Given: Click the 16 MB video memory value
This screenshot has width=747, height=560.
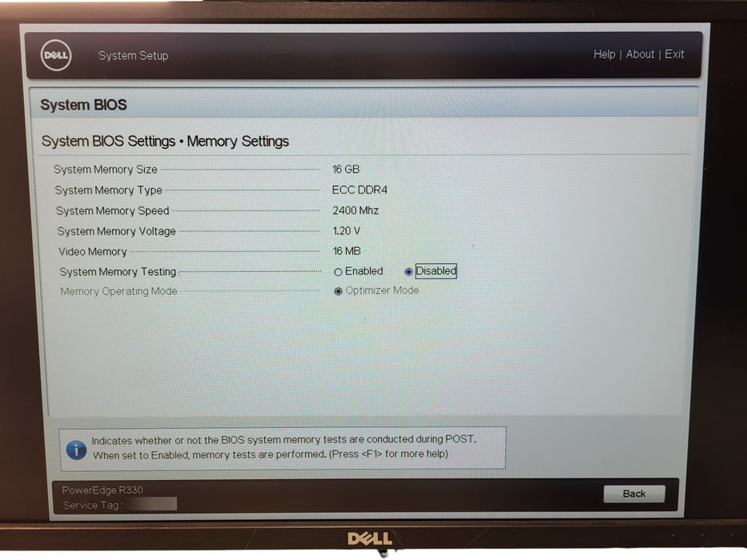Looking at the screenshot, I should tap(347, 251).
